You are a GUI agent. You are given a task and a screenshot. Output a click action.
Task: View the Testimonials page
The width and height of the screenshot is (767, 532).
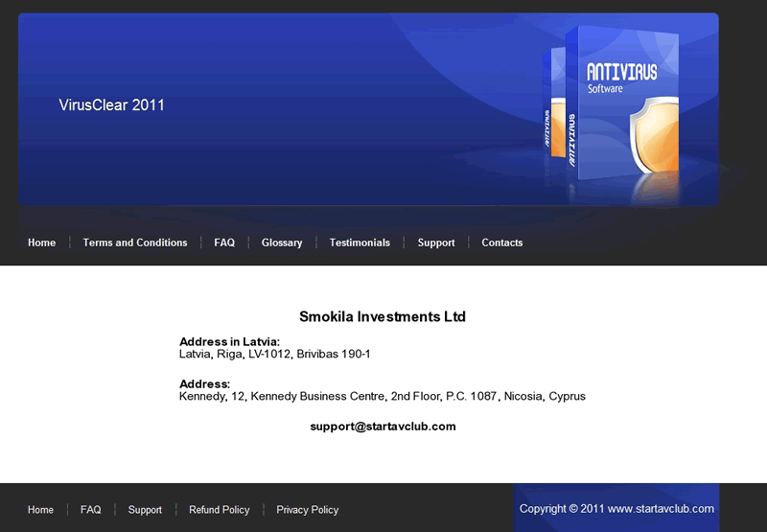(x=360, y=243)
